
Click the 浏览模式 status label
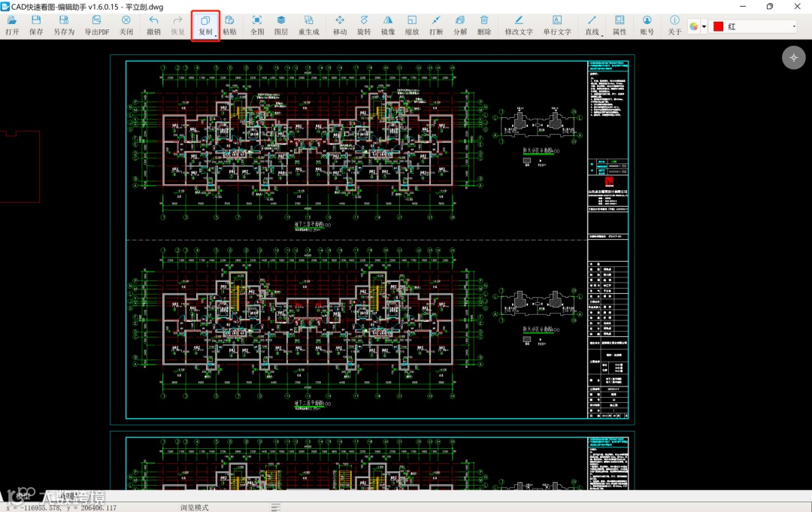(194, 507)
